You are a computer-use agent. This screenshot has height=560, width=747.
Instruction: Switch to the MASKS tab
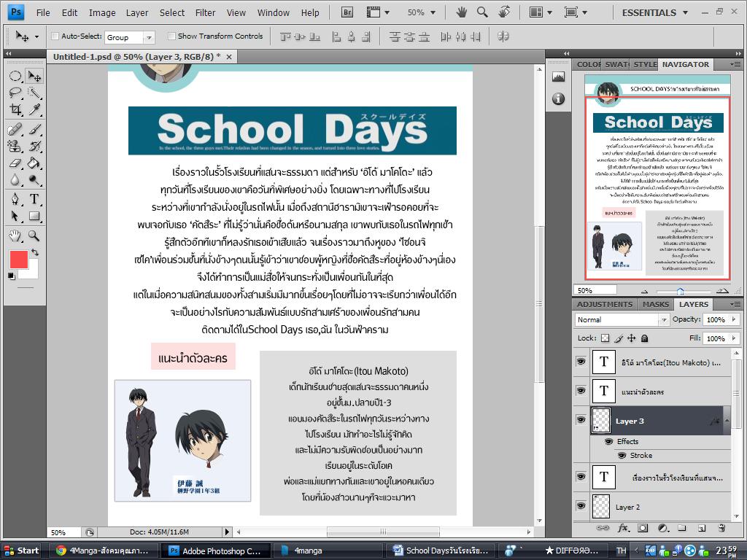(x=656, y=304)
